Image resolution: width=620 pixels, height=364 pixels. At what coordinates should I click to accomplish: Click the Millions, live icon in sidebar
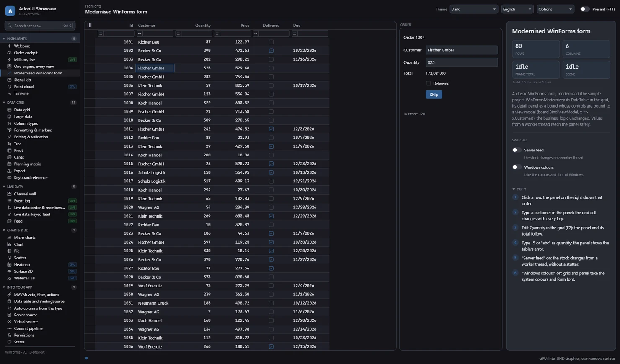click(9, 59)
